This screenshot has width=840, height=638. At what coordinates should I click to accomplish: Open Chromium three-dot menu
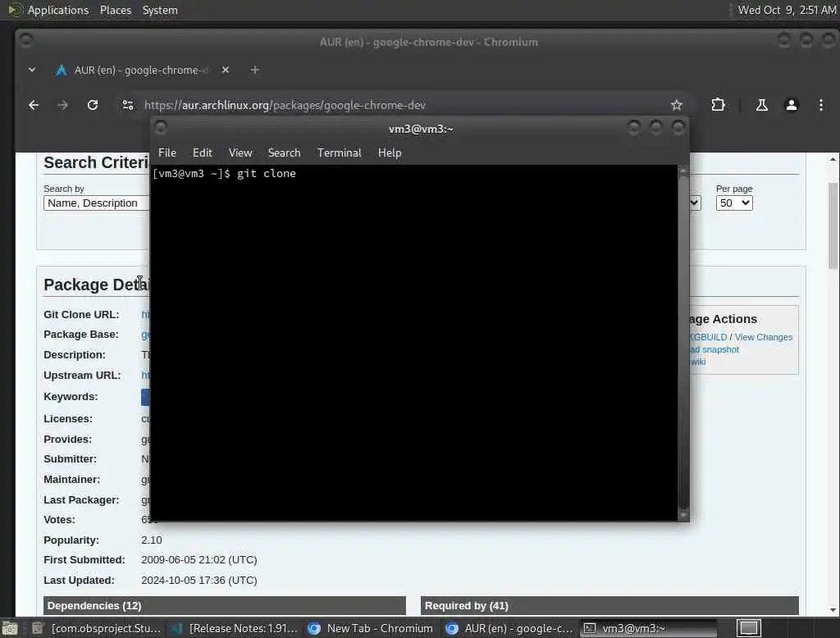click(820, 105)
